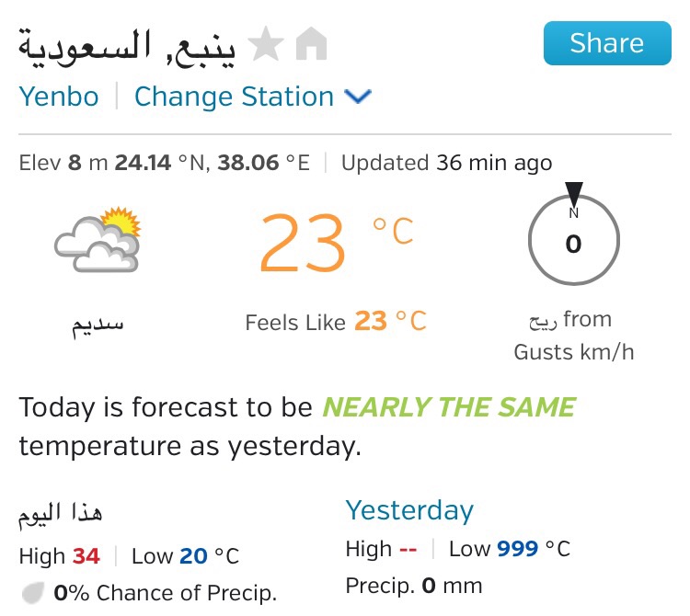This screenshot has height=616, width=690.
Task: Click yesterday's Low 999 value
Action: (517, 549)
